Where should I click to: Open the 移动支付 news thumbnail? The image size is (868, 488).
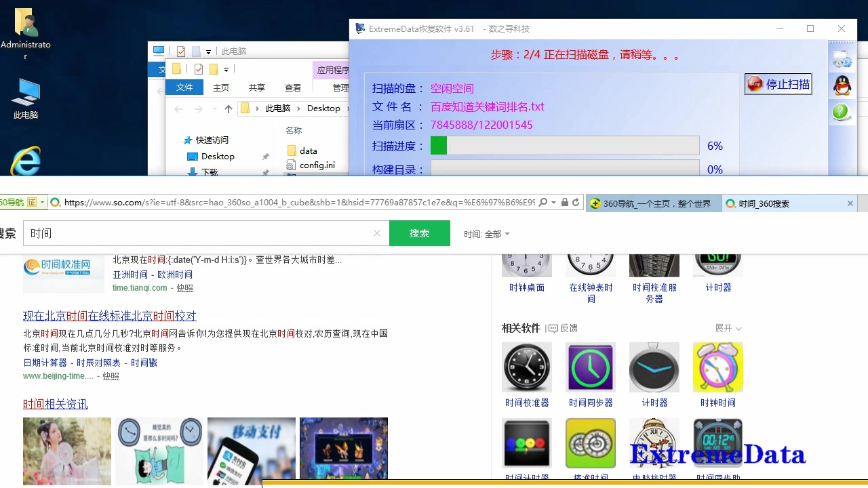252,451
